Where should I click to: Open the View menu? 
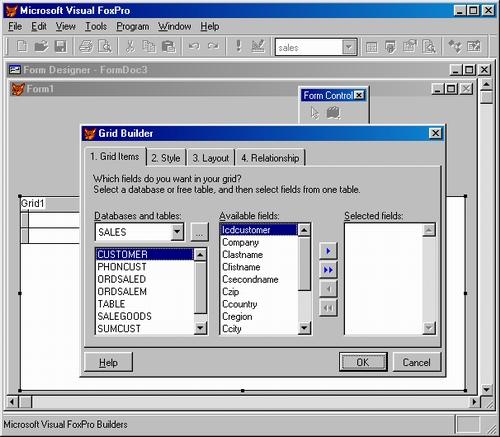click(x=66, y=26)
